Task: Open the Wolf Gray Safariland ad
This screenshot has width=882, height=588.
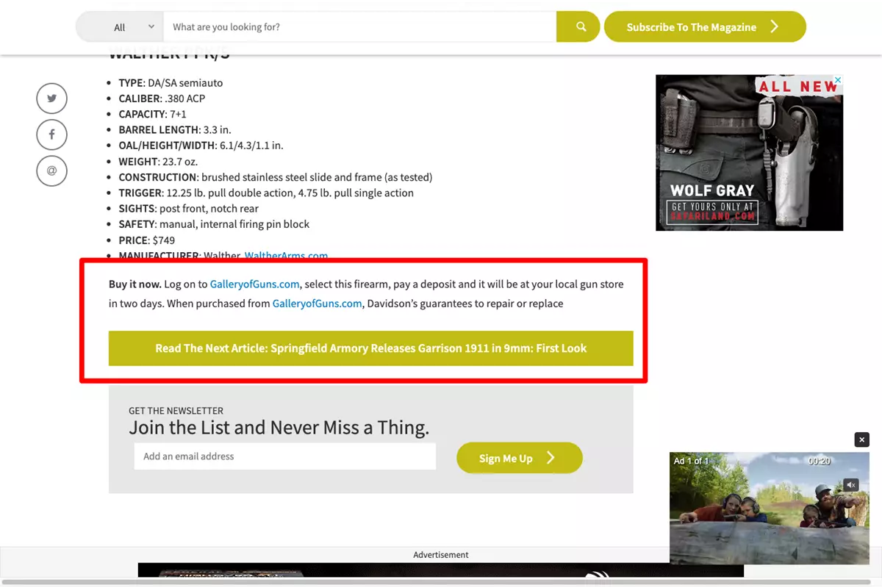Action: tap(749, 153)
